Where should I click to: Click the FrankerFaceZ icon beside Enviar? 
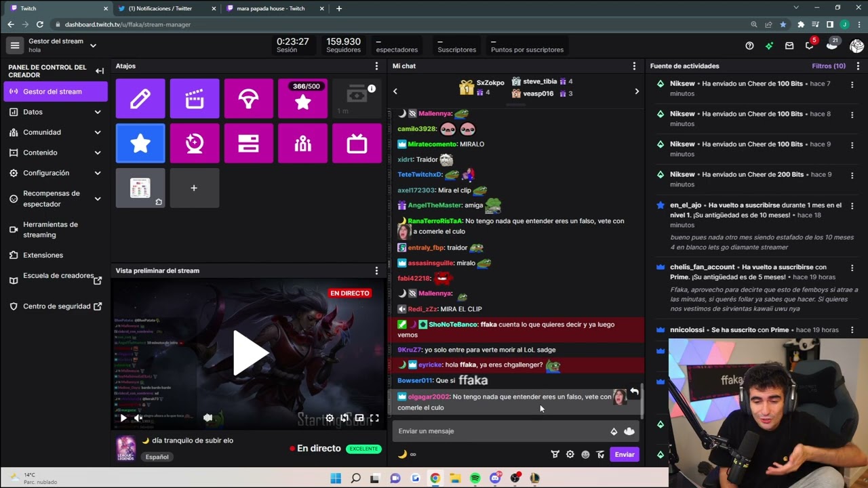pos(600,454)
